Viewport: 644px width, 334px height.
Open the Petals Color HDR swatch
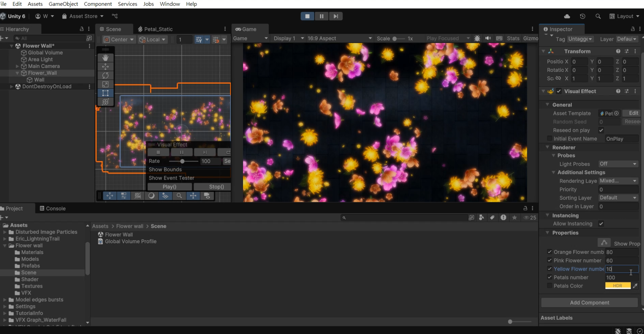pyautogui.click(x=617, y=285)
